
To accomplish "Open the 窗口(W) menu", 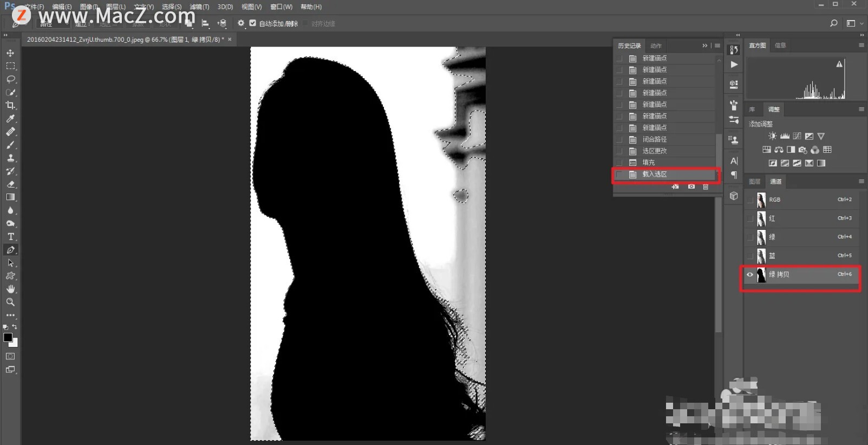I will [x=281, y=7].
